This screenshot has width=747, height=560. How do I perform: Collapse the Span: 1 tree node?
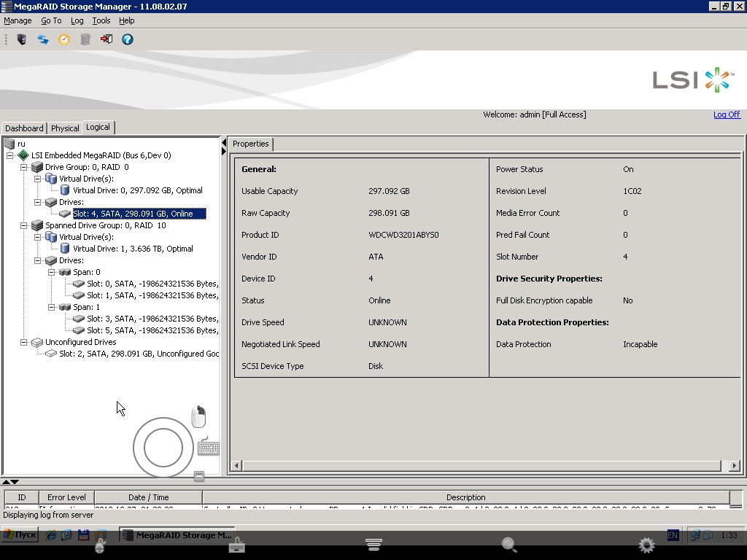52,307
